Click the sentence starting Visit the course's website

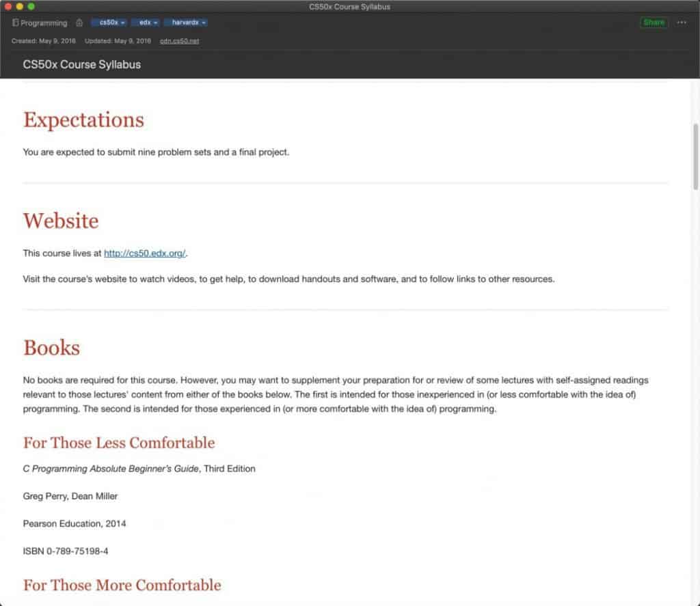pos(289,279)
